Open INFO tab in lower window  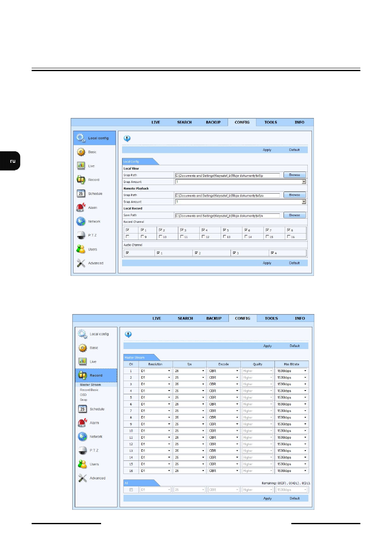pyautogui.click(x=300, y=319)
